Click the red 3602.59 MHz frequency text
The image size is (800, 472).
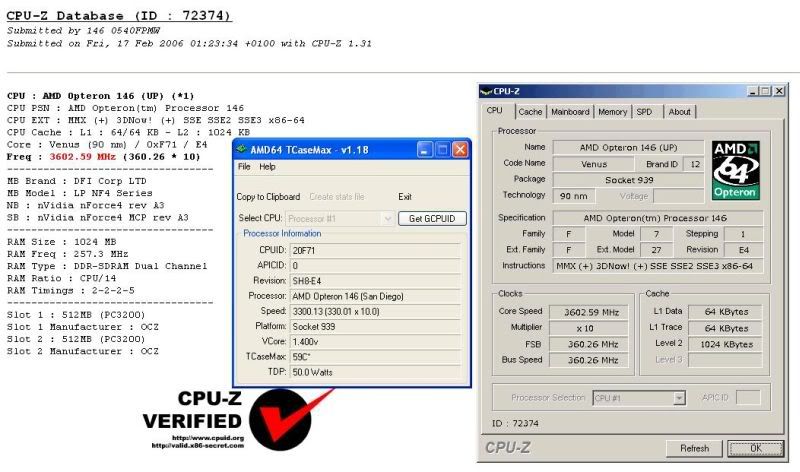point(82,157)
